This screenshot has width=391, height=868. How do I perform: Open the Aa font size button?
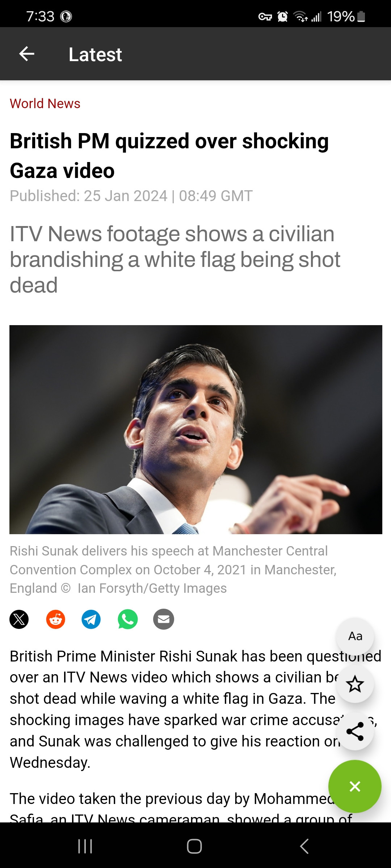355,636
